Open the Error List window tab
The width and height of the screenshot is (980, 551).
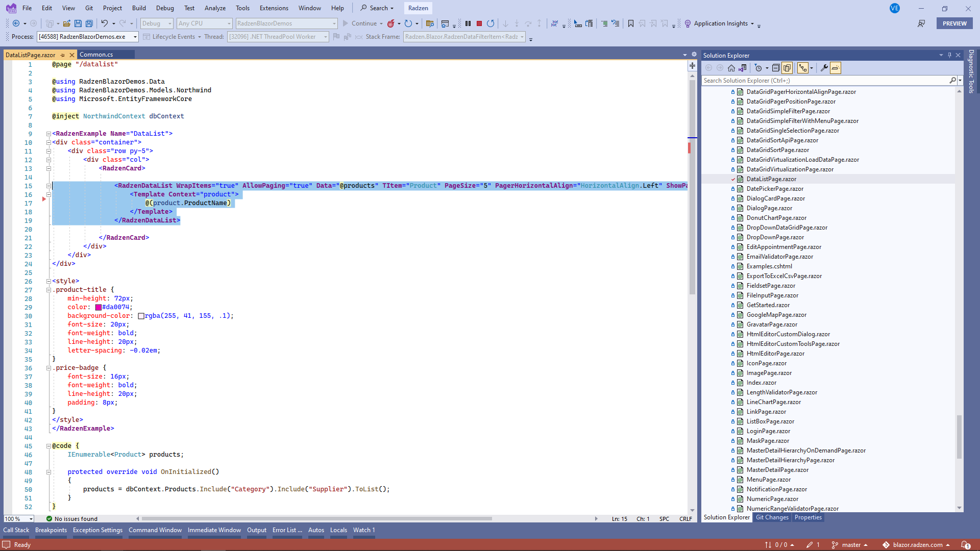pyautogui.click(x=287, y=530)
